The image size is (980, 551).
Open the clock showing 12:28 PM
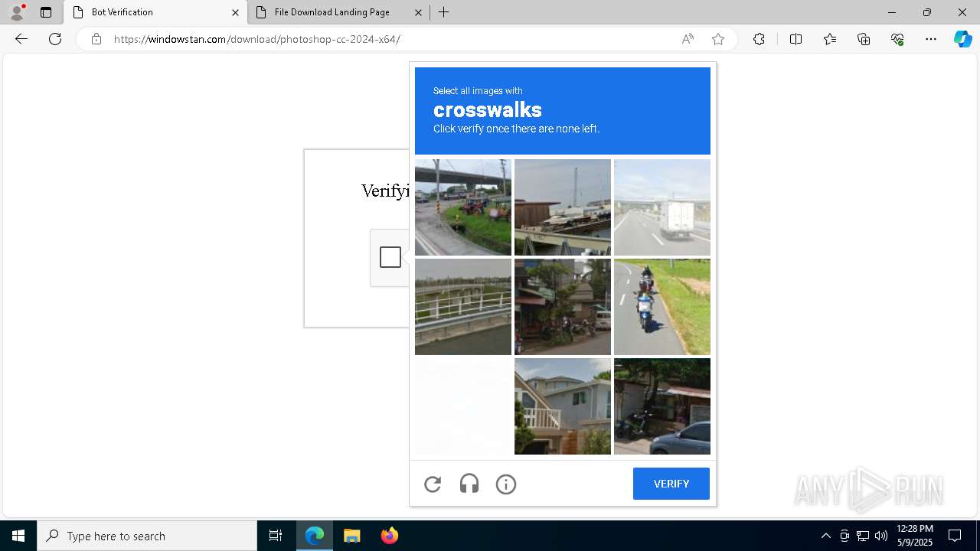pos(915,536)
